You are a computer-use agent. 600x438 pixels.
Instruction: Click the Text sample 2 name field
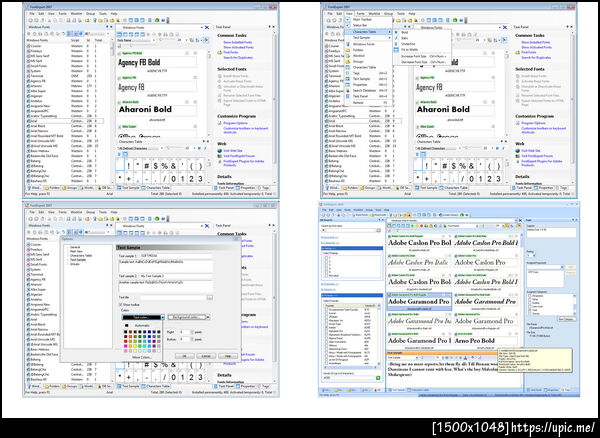[176, 276]
